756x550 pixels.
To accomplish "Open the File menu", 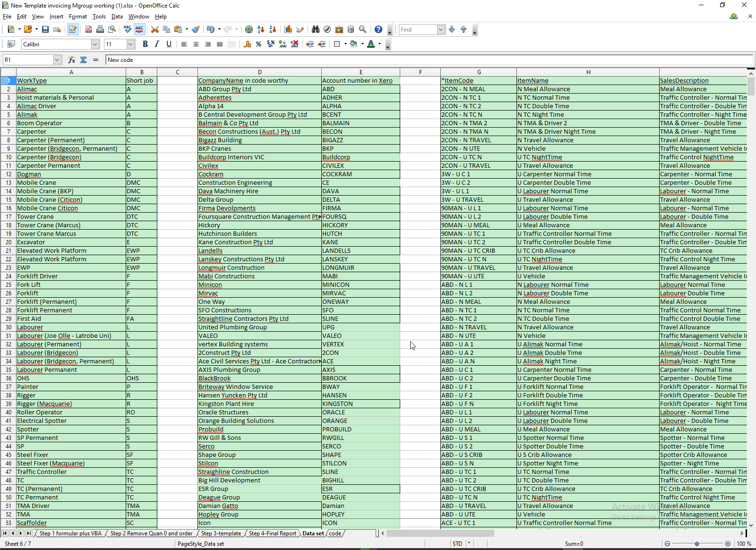I will coord(7,17).
